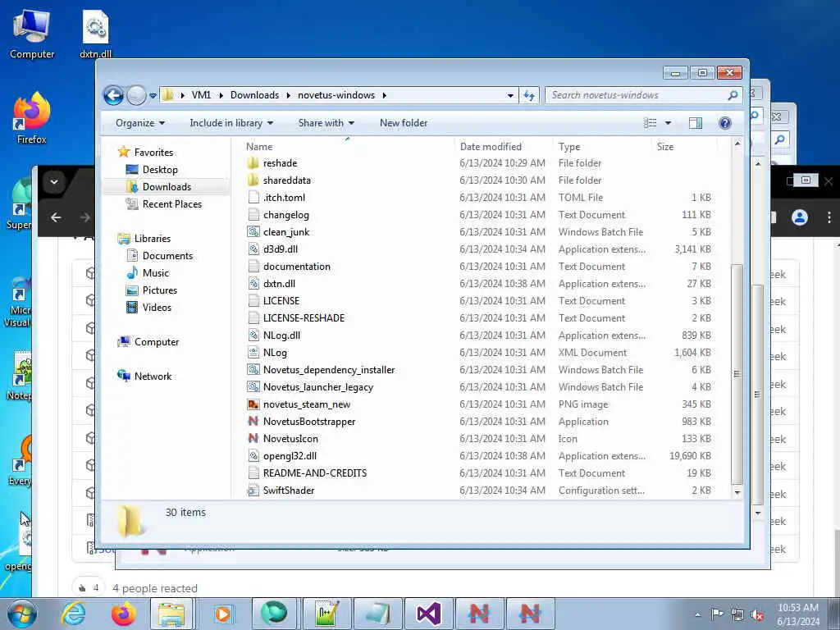Select the d3d9.dll file
This screenshot has width=840, height=630.
[281, 249]
